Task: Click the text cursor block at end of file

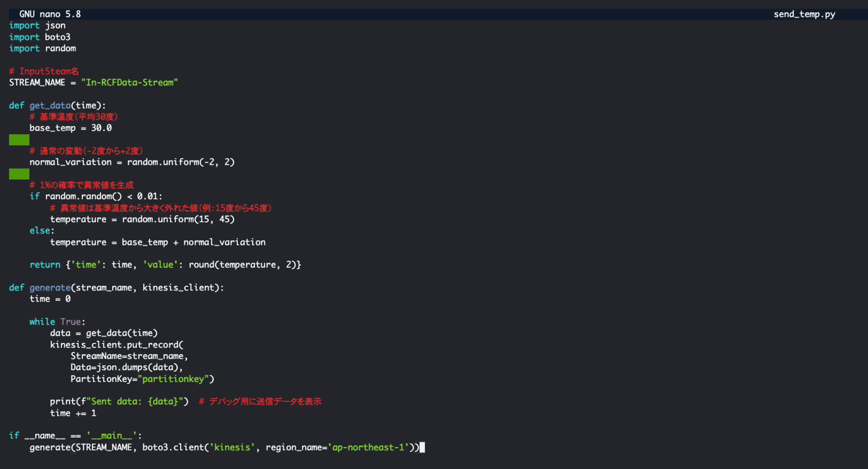Action: (x=422, y=447)
